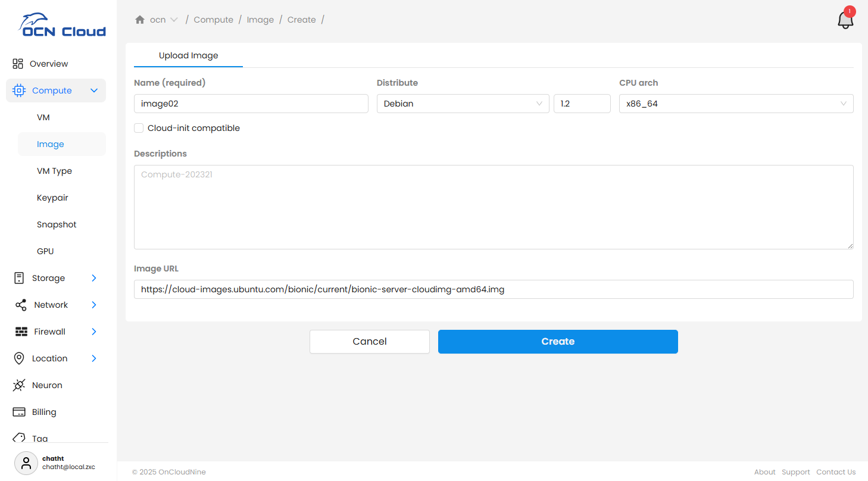This screenshot has height=481, width=868.
Task: Click the Firewall brick icon
Action: (21, 332)
